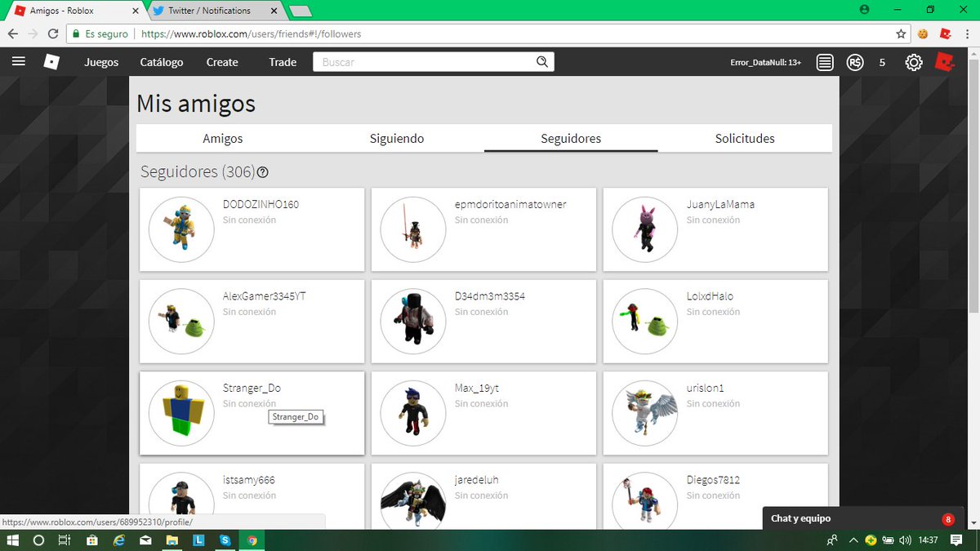The width and height of the screenshot is (980, 551).
Task: Switch to the Amigos tab
Action: coord(223,138)
